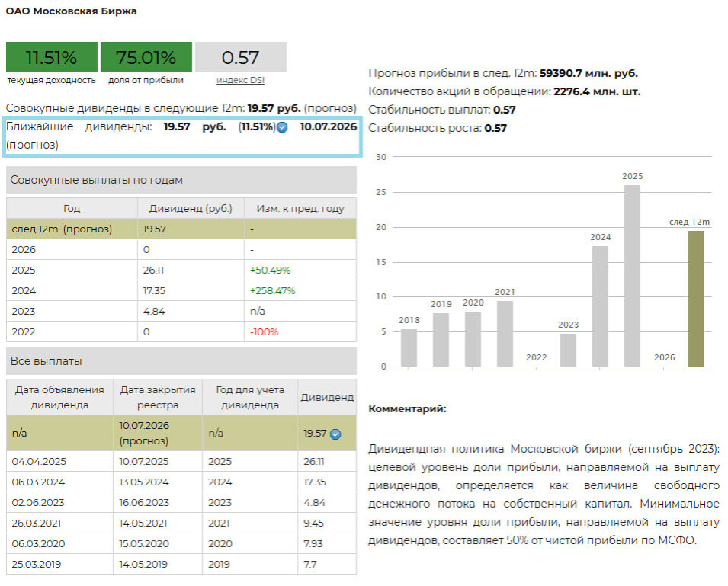Click the 04.04.2025 announcement date cell
728x586 pixels.
(59, 462)
